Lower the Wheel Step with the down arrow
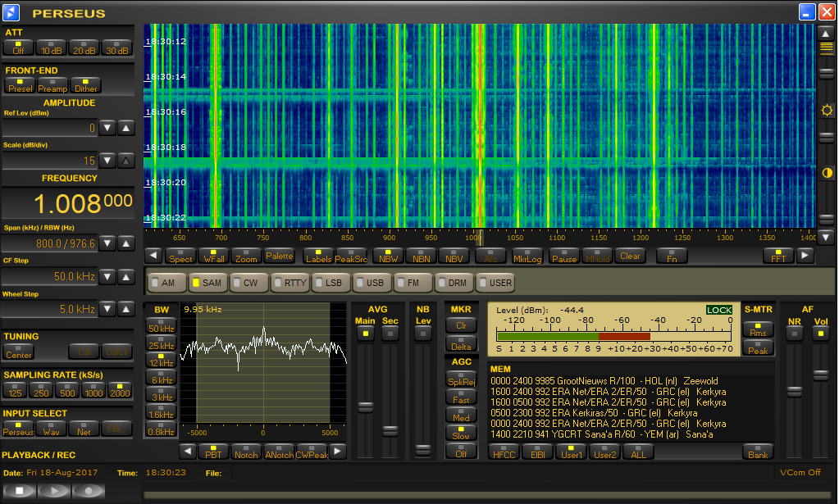Image resolution: width=839 pixels, height=504 pixels. (107, 309)
